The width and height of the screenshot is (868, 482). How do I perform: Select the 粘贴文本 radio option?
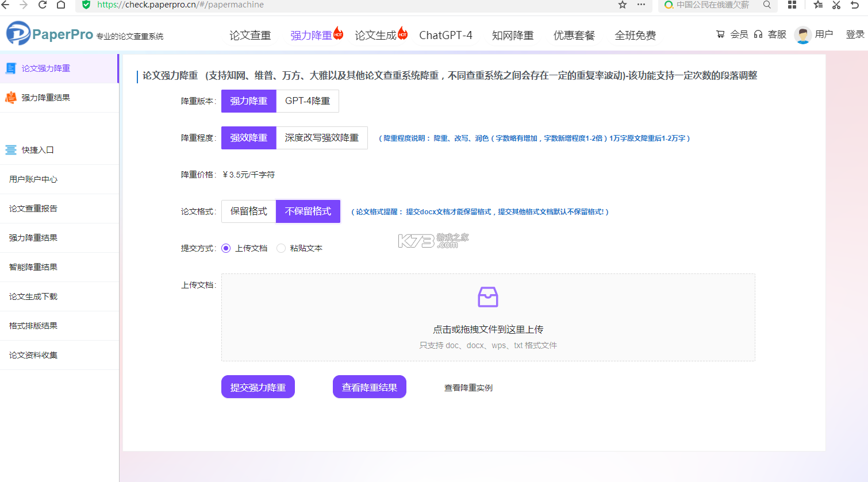click(x=281, y=248)
